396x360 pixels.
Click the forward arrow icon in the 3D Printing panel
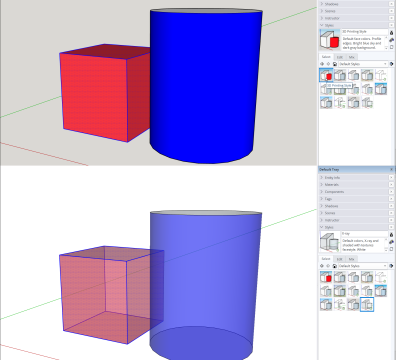pyautogui.click(x=328, y=64)
